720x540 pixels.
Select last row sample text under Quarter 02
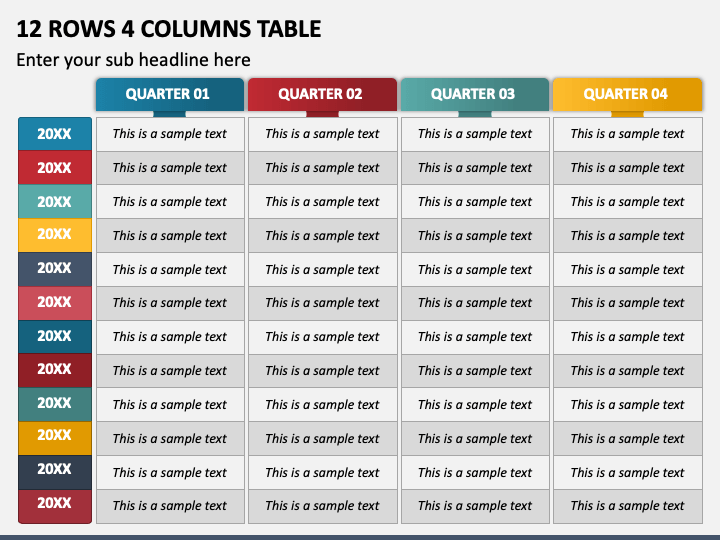323,506
